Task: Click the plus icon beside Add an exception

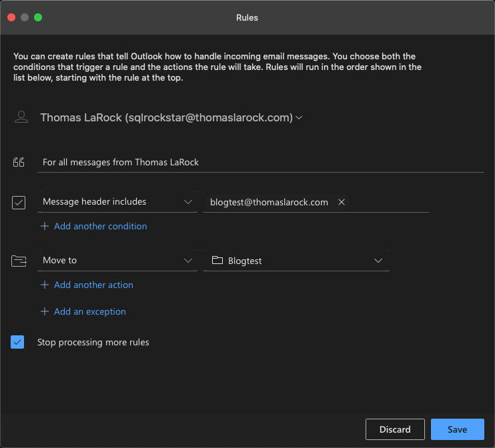Action: (x=45, y=311)
